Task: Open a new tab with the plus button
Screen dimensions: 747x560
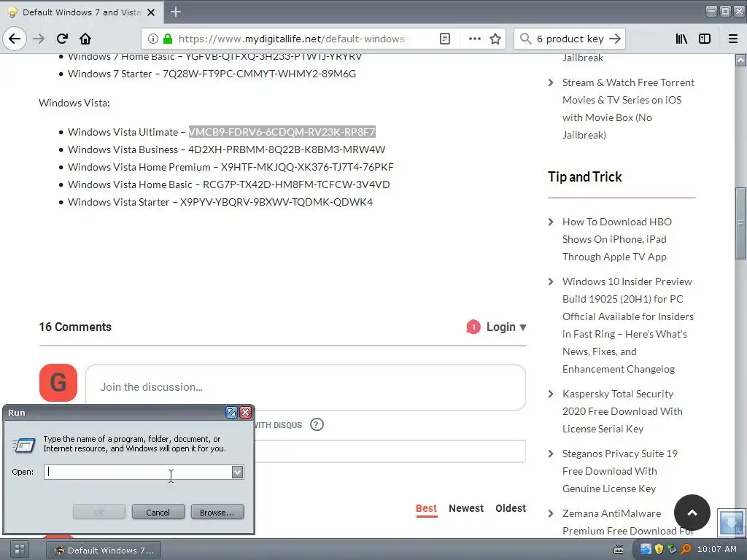Action: 176,12
